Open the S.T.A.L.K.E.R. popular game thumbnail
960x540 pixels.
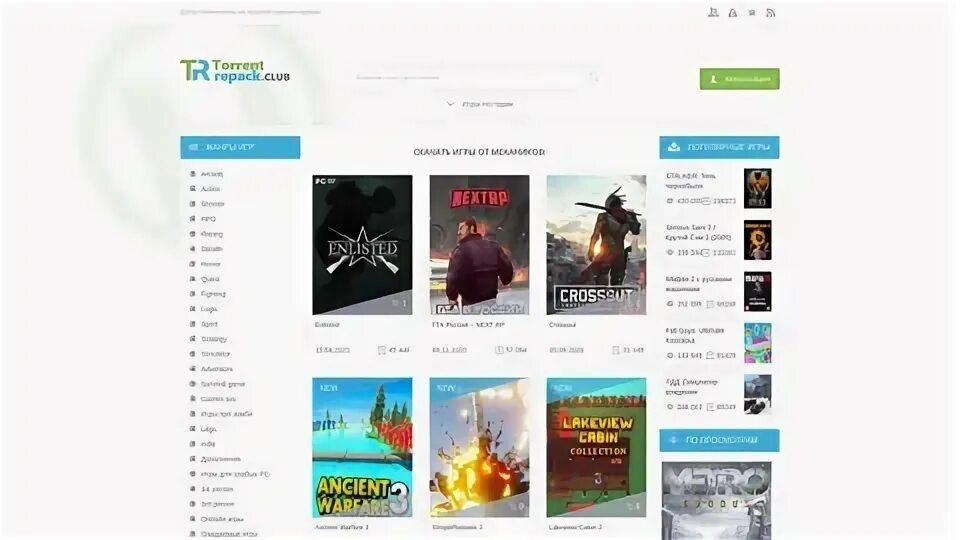[x=757, y=189]
